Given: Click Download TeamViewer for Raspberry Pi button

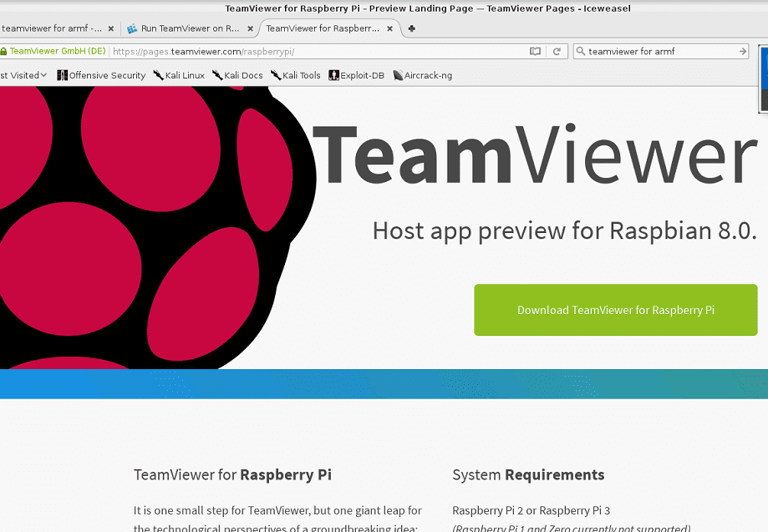Looking at the screenshot, I should [615, 310].
